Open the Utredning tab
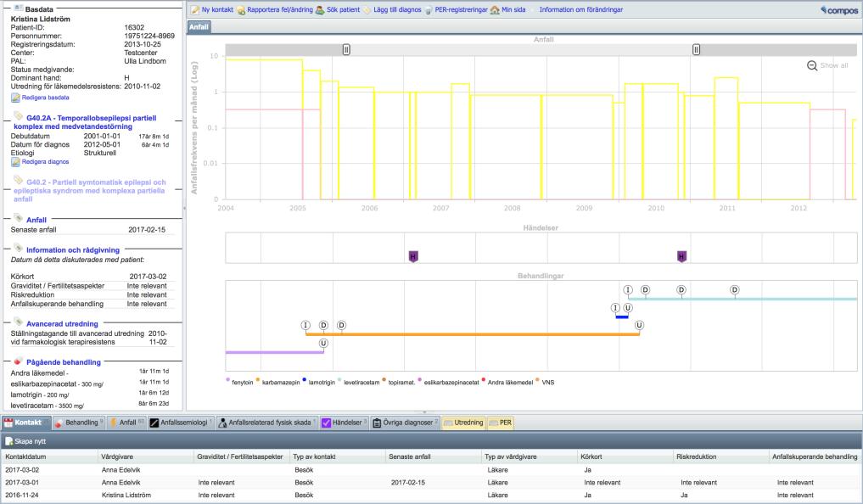This screenshot has width=863, height=504. point(463,423)
